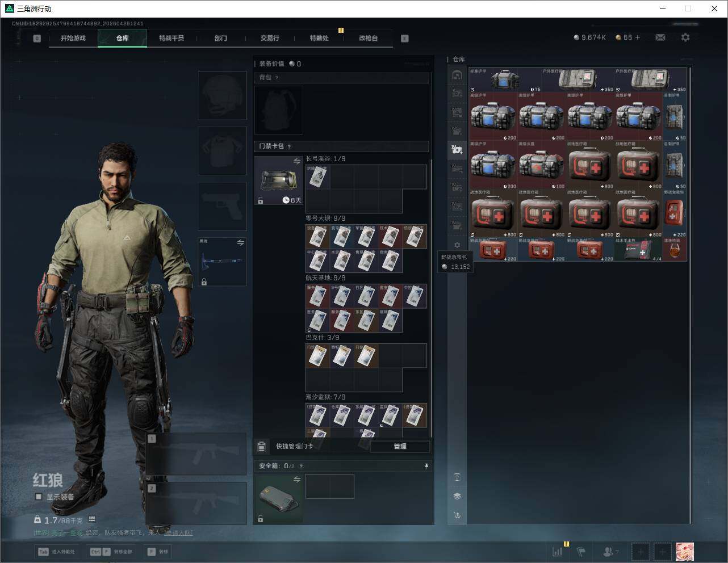This screenshot has height=563, width=728.
Task: Expand the weight details list icon
Action: [92, 519]
